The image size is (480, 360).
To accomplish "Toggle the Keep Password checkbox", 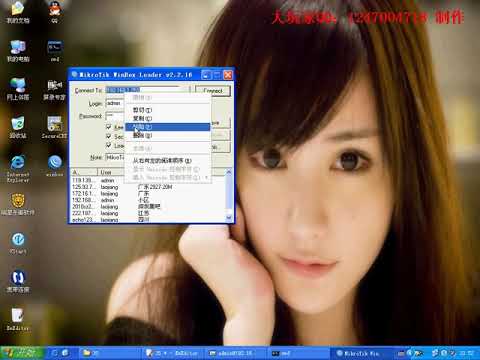I will 109,127.
